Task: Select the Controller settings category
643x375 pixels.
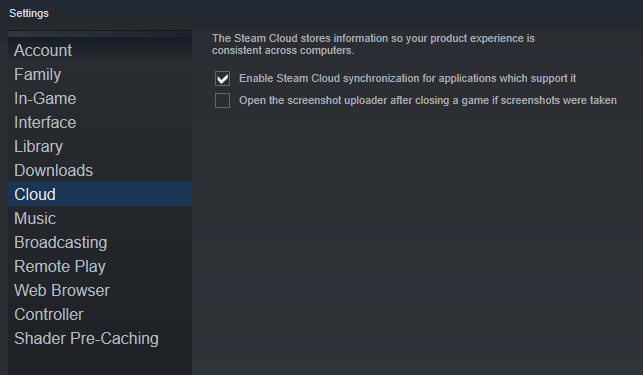Action: coord(100,314)
